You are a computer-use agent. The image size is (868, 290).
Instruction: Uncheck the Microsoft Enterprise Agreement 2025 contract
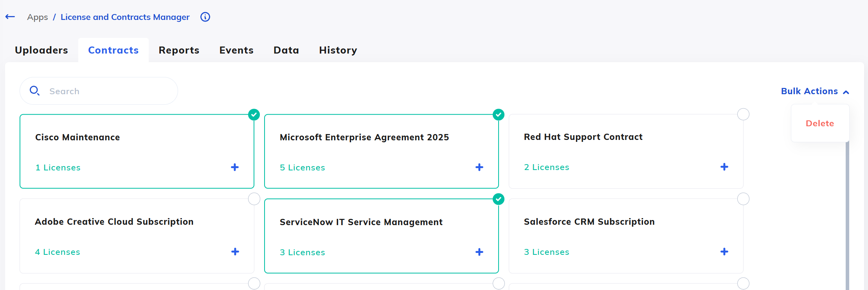[499, 115]
